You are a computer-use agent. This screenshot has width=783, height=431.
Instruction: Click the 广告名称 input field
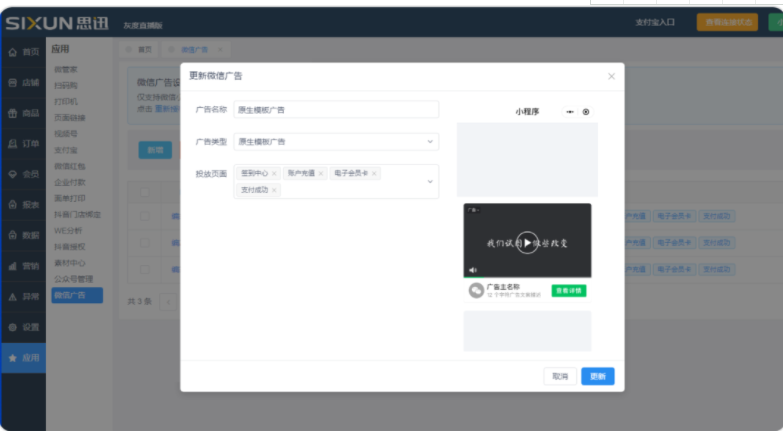[x=335, y=110]
